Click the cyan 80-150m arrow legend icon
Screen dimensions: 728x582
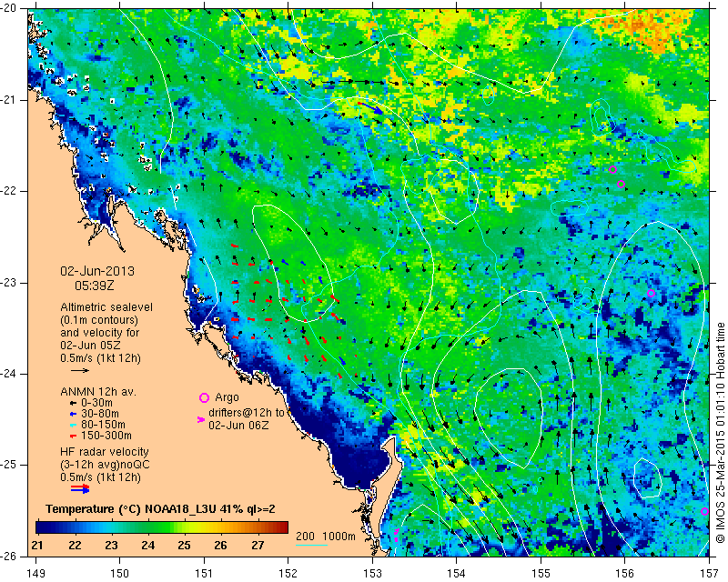(x=73, y=425)
